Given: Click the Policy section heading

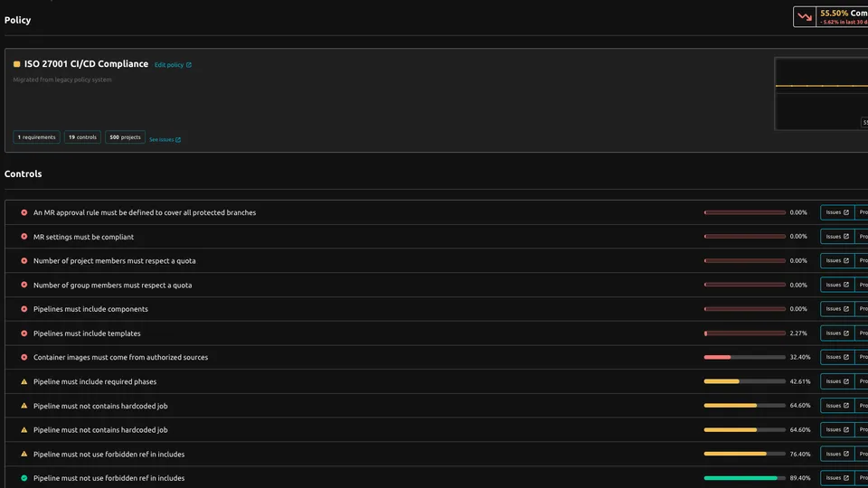Looking at the screenshot, I should (x=18, y=20).
